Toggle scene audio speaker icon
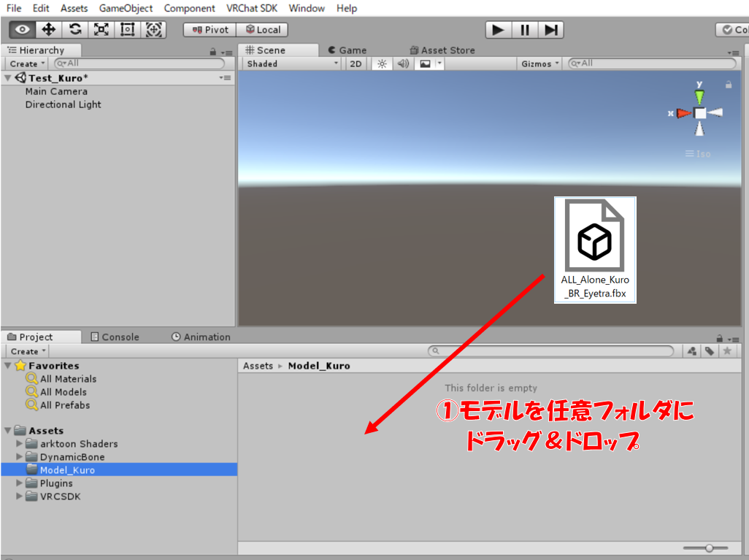Screen dimensions: 749x560 [402, 64]
